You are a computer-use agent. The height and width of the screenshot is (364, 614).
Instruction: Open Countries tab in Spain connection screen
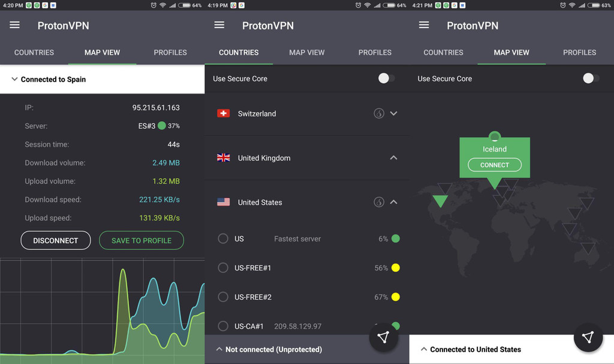click(34, 53)
